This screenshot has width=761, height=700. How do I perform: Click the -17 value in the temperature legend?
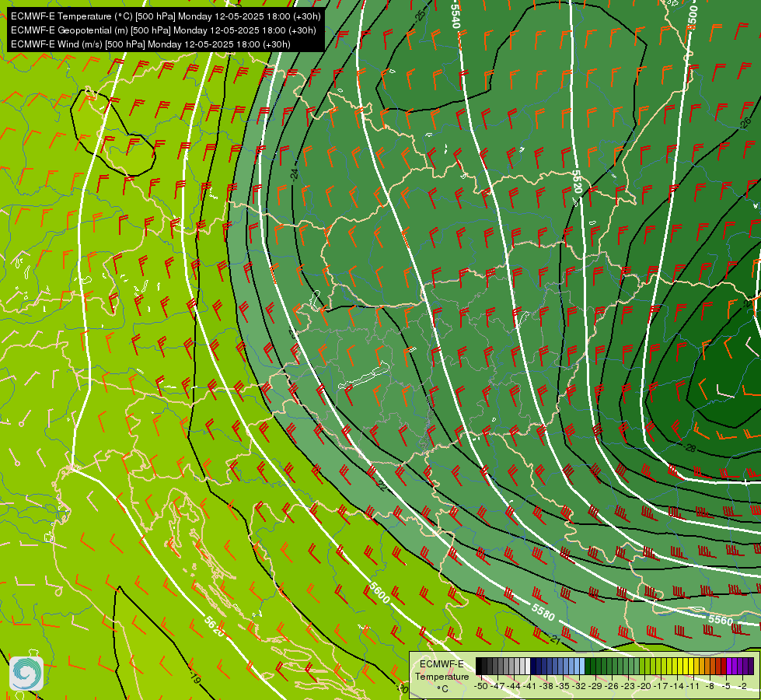click(662, 686)
